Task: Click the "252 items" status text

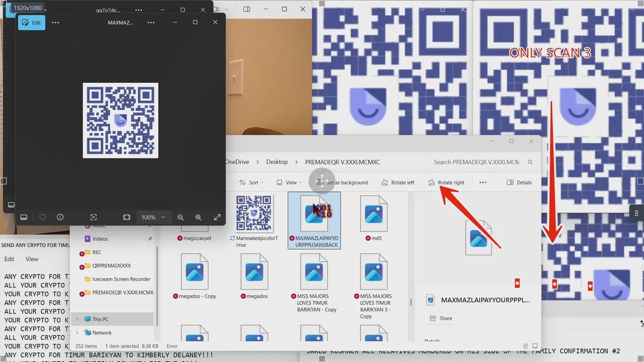Action: tap(86, 346)
